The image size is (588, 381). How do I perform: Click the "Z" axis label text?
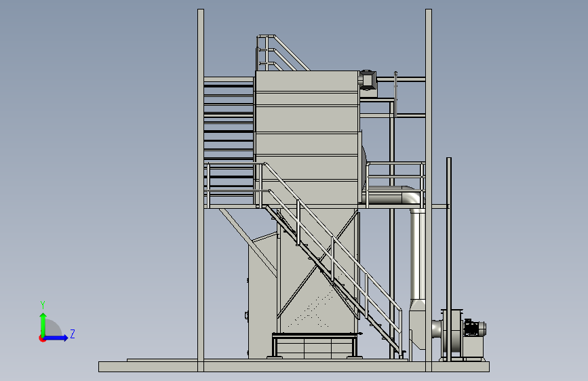[x=73, y=334]
